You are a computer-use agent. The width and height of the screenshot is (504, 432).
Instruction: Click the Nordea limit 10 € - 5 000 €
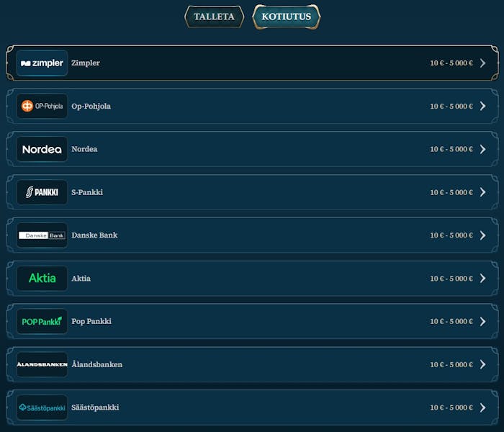coord(451,149)
